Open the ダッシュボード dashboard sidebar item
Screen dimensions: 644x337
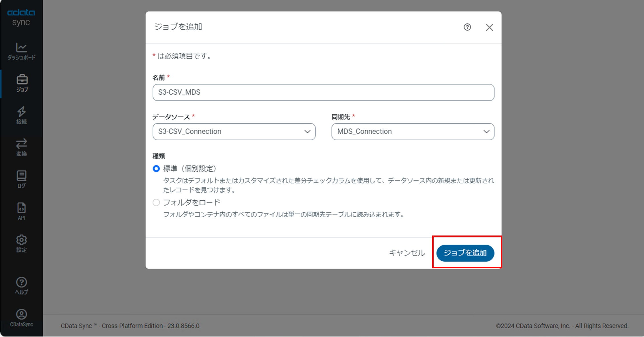point(21,52)
